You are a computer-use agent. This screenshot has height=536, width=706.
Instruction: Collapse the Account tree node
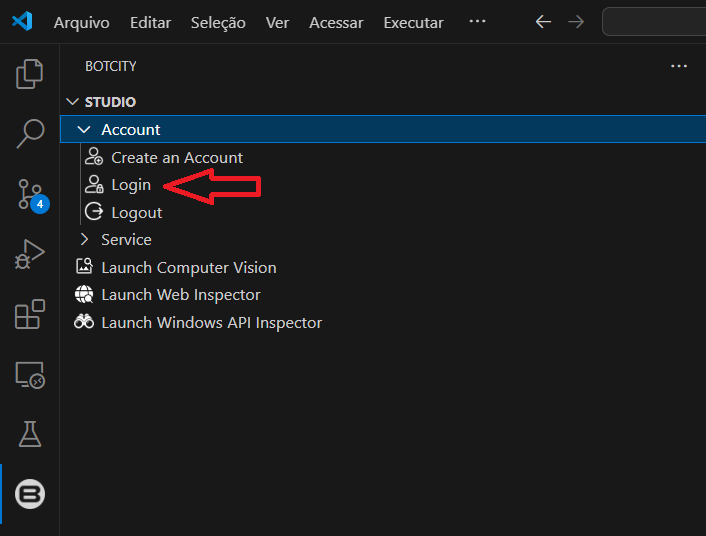(84, 130)
